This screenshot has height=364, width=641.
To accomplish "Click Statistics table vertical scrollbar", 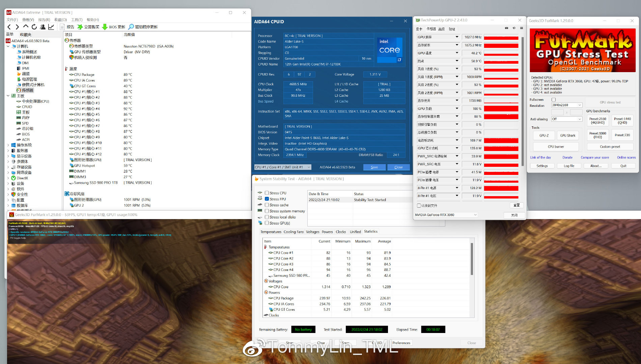I will coord(472,259).
